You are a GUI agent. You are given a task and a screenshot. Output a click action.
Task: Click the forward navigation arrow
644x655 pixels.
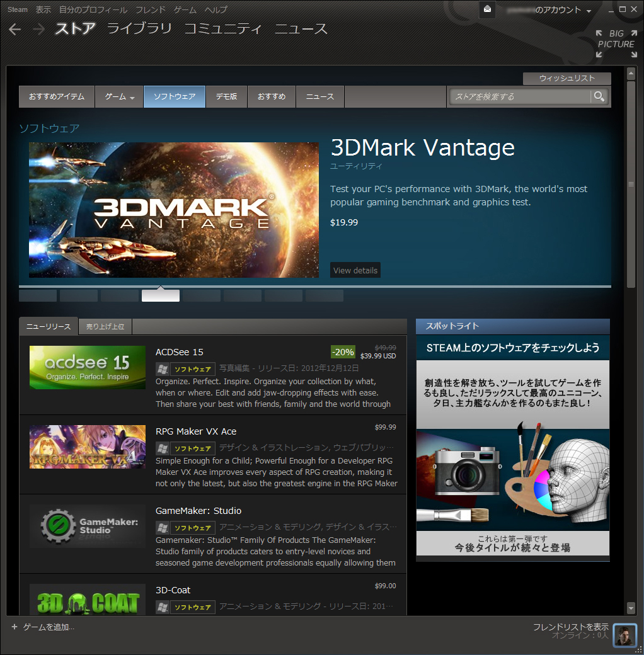pos(38,29)
